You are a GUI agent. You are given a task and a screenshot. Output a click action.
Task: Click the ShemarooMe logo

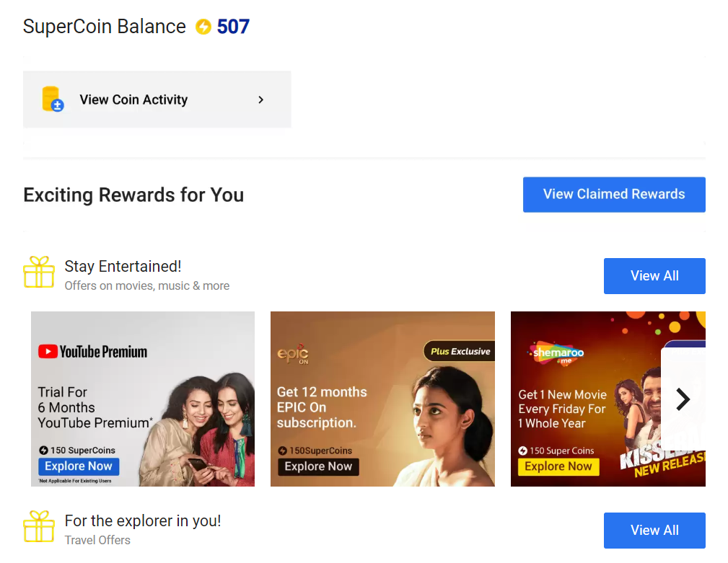coord(558,355)
